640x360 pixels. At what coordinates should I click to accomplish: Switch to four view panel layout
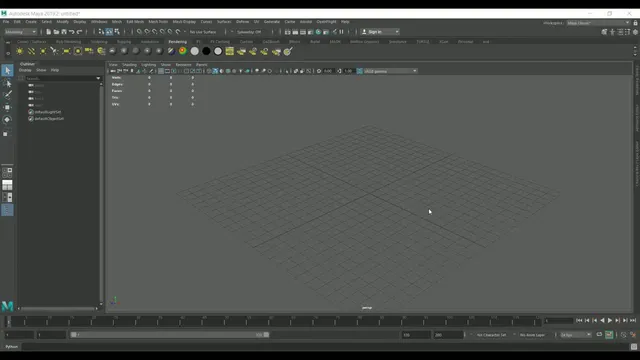click(7, 185)
